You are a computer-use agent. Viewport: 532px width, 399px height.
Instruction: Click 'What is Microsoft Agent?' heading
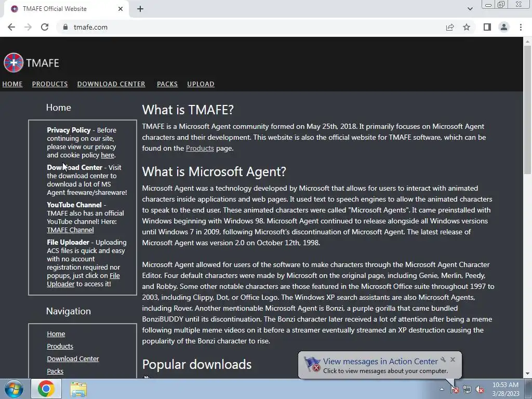(214, 171)
